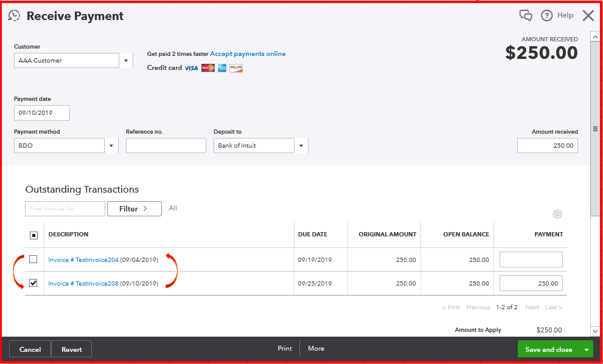The image size is (603, 364).
Task: Click the DUE DATE column header
Action: tap(313, 234)
